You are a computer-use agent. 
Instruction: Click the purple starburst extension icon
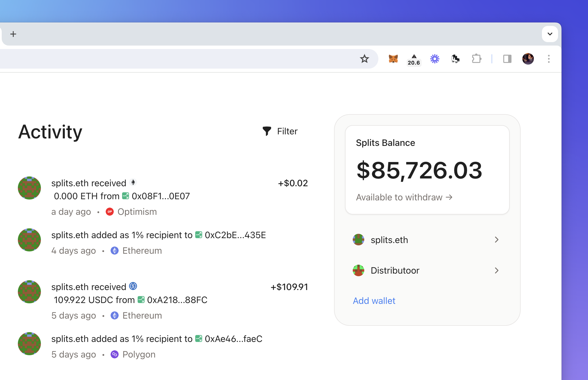[x=435, y=59]
